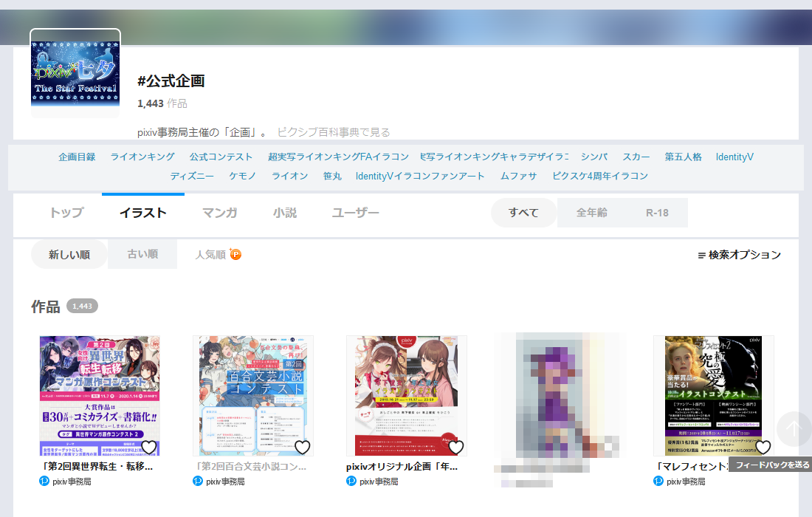Open the ライオンキング related tag
Image resolution: width=812 pixels, height=517 pixels.
(x=142, y=157)
